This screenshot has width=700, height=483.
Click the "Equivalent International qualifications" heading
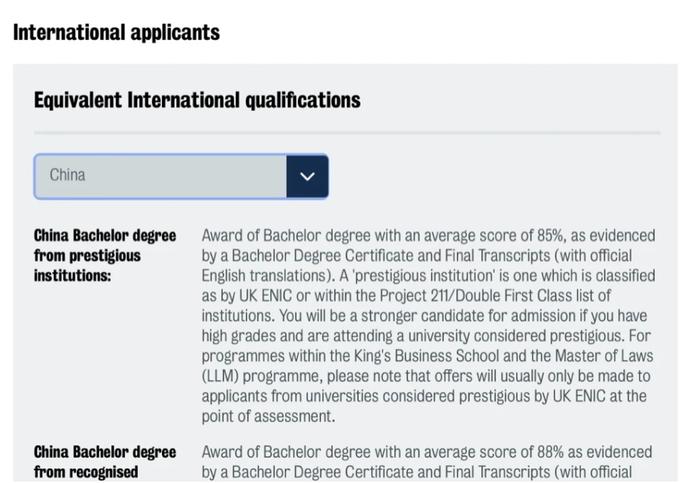click(x=197, y=100)
